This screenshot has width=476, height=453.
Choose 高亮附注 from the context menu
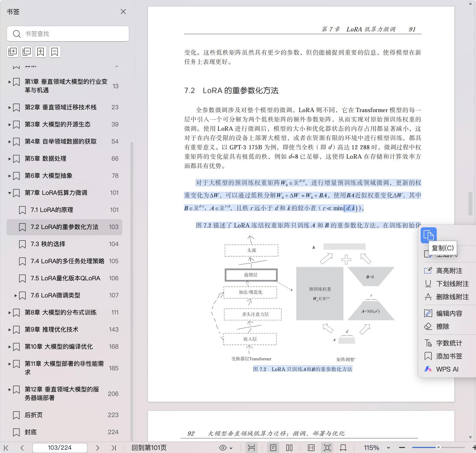click(x=449, y=271)
